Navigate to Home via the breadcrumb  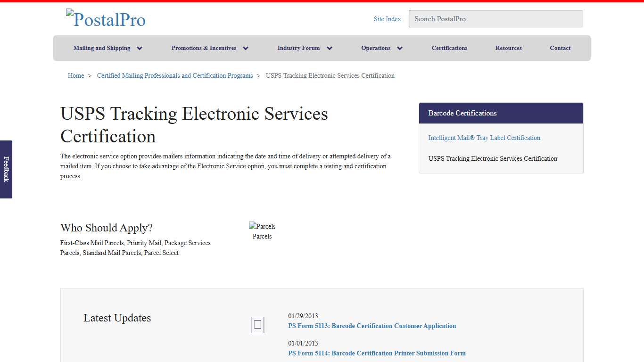click(x=75, y=75)
